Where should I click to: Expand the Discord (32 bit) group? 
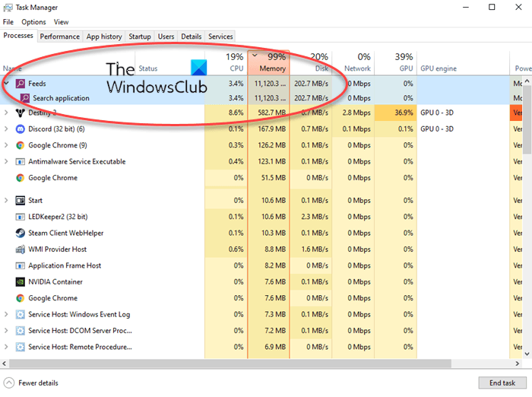pyautogui.click(x=6, y=129)
